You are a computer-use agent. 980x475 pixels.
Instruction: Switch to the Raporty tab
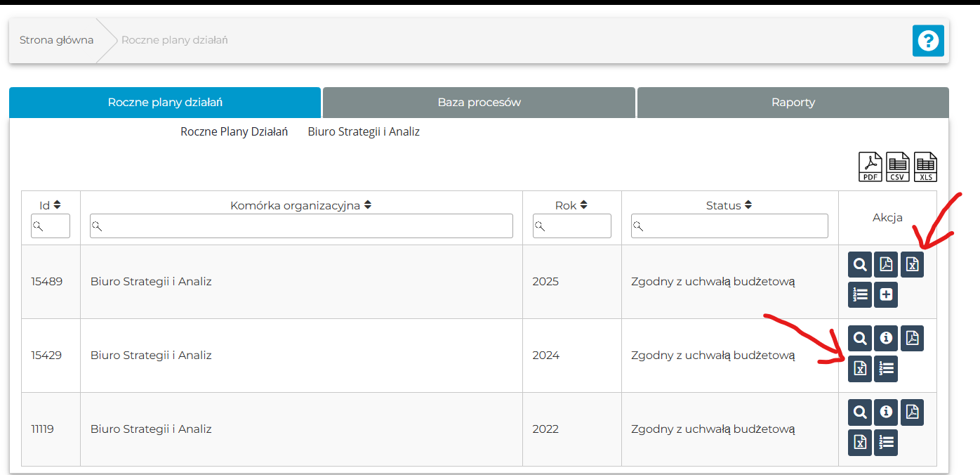(x=793, y=103)
